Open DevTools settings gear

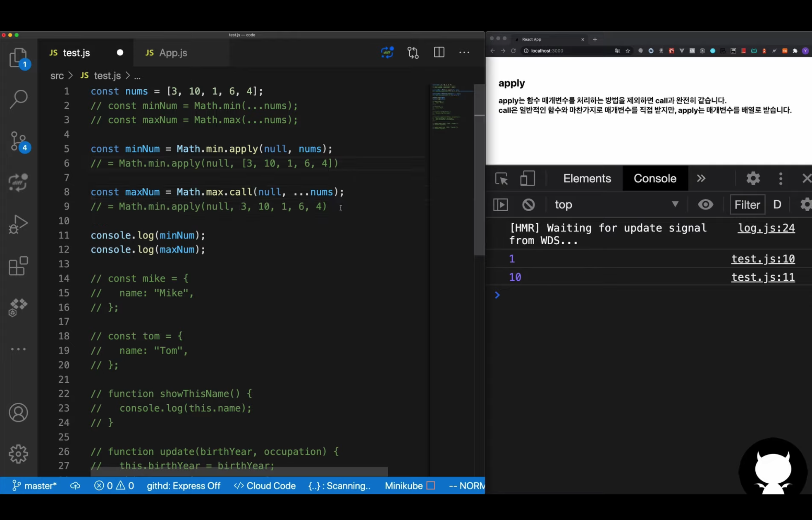tap(753, 179)
